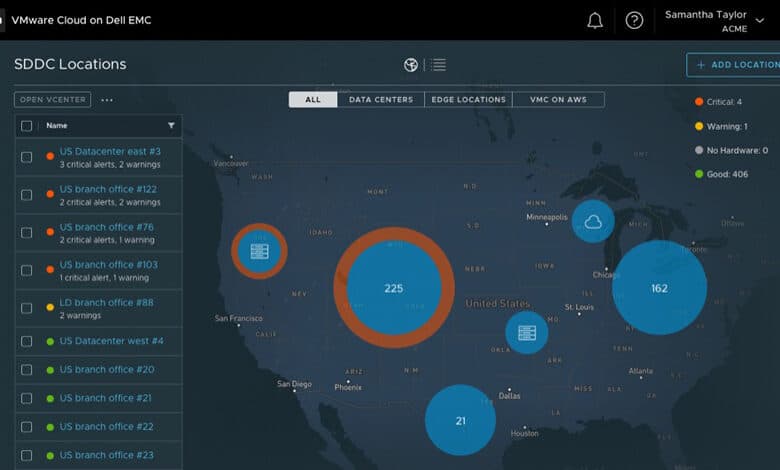Click the green Good: 406 legend dot
Viewport: 780px width, 470px height.
click(699, 174)
